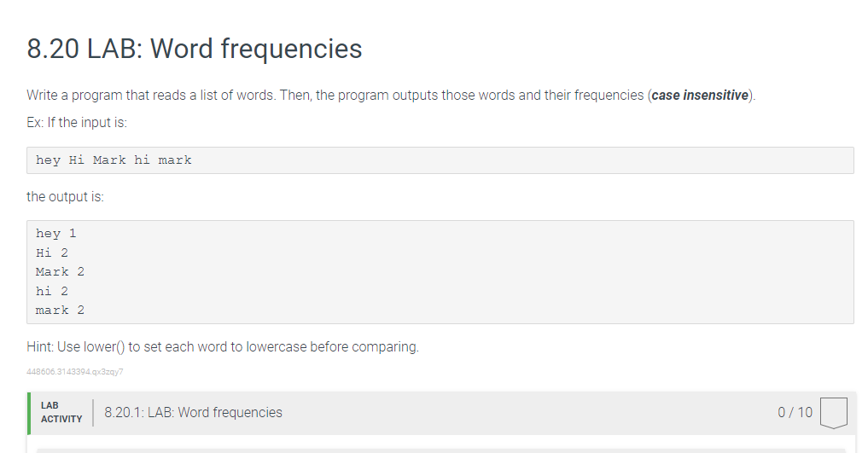Click the green bar on the lab activity header

click(29, 413)
